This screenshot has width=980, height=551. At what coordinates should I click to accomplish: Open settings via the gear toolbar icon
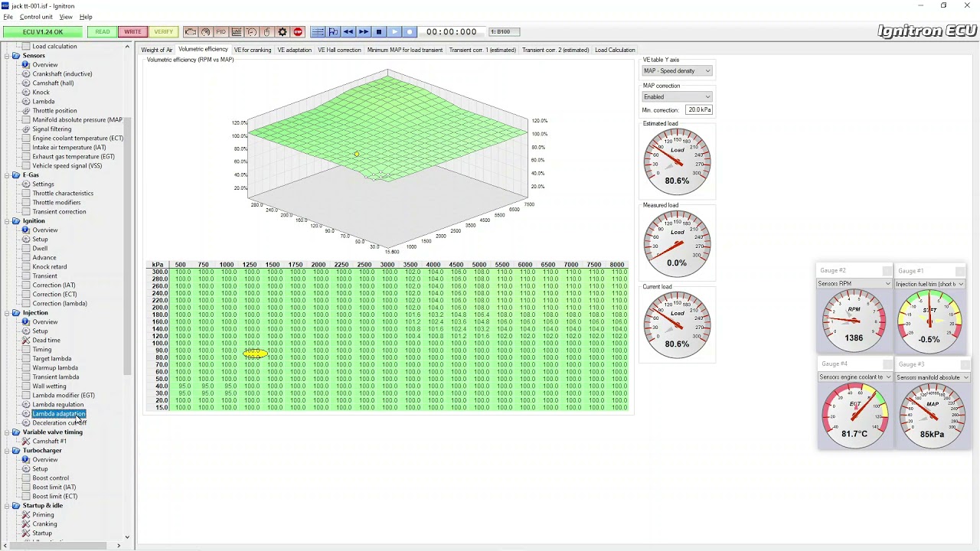tap(283, 31)
